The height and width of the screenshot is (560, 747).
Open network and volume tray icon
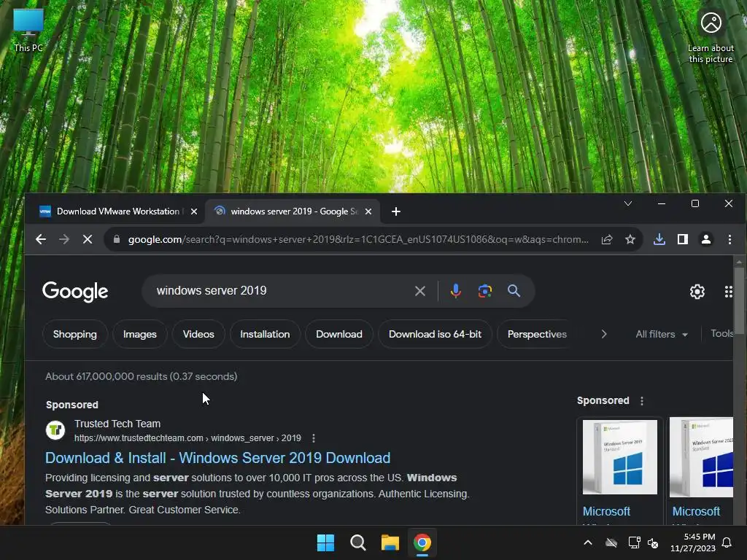point(643,542)
